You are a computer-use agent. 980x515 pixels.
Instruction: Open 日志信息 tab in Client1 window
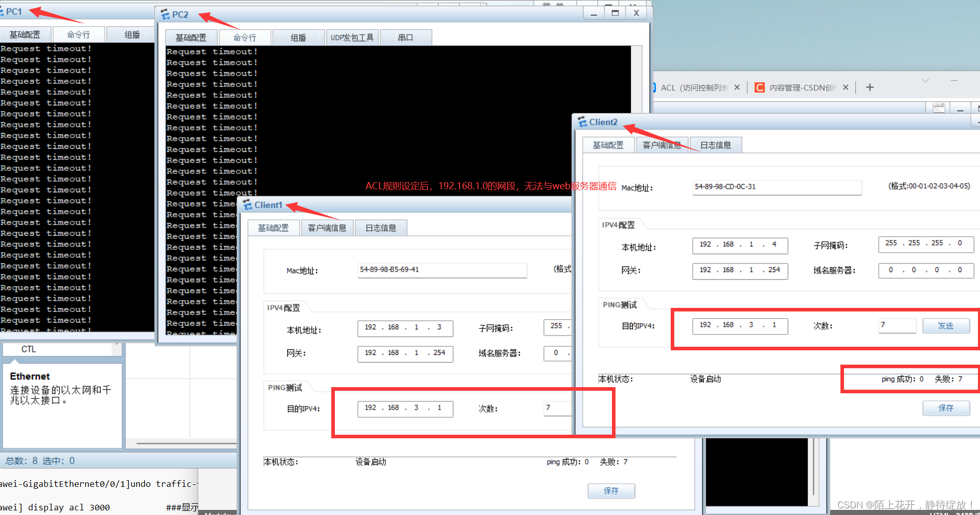click(x=381, y=228)
